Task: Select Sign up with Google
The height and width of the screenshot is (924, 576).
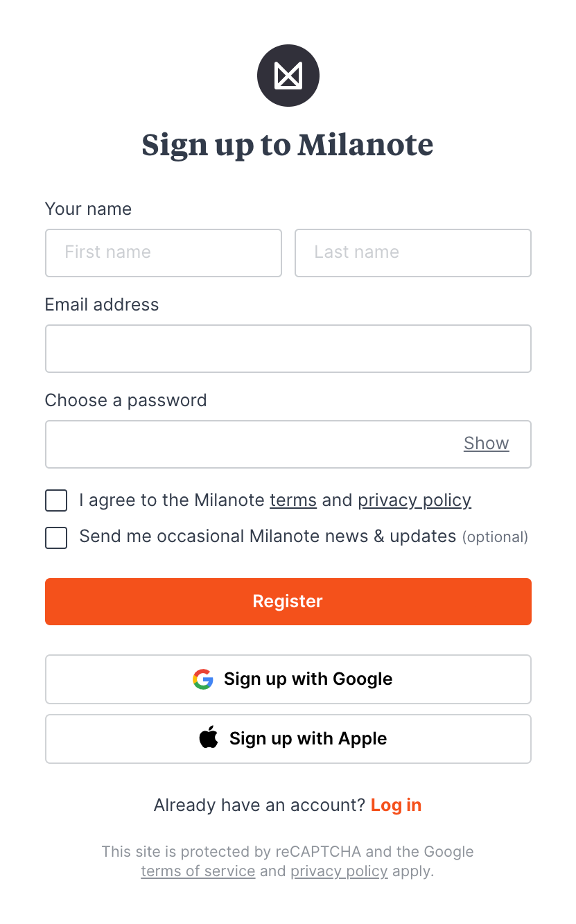Action: click(288, 679)
